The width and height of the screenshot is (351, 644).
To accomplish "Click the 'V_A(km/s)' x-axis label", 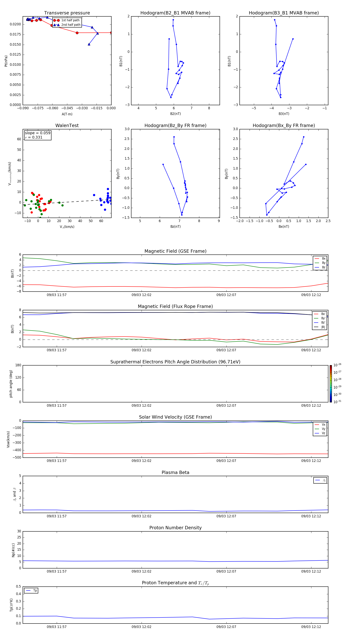I will click(x=67, y=227).
